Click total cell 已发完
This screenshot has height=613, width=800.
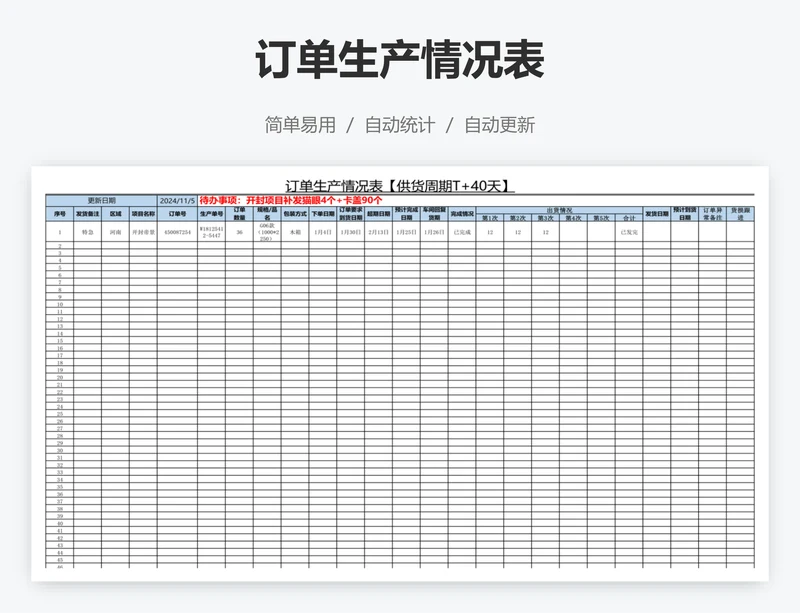click(x=629, y=232)
